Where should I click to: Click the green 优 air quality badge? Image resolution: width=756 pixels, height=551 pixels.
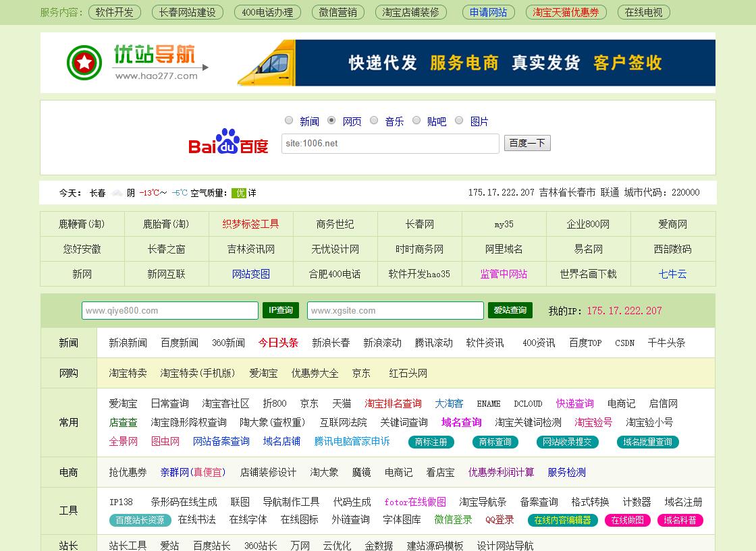(239, 193)
